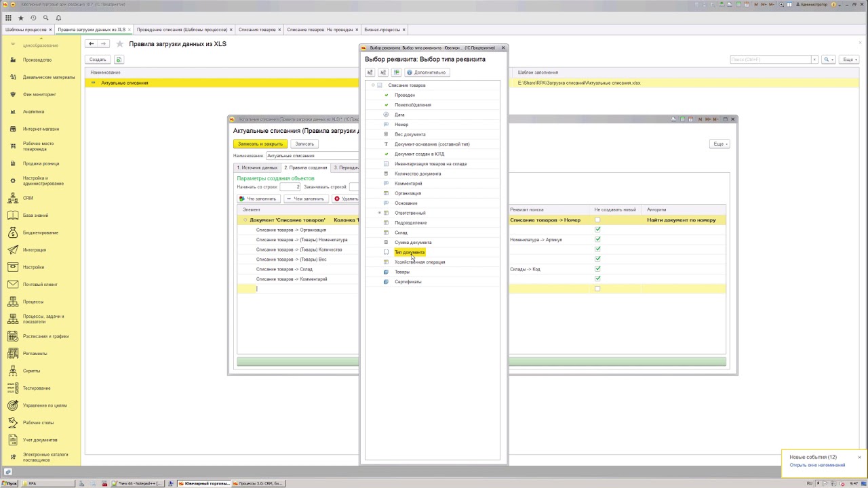Collapse the Списание товаров root node
The height and width of the screenshot is (488, 868).
(373, 85)
